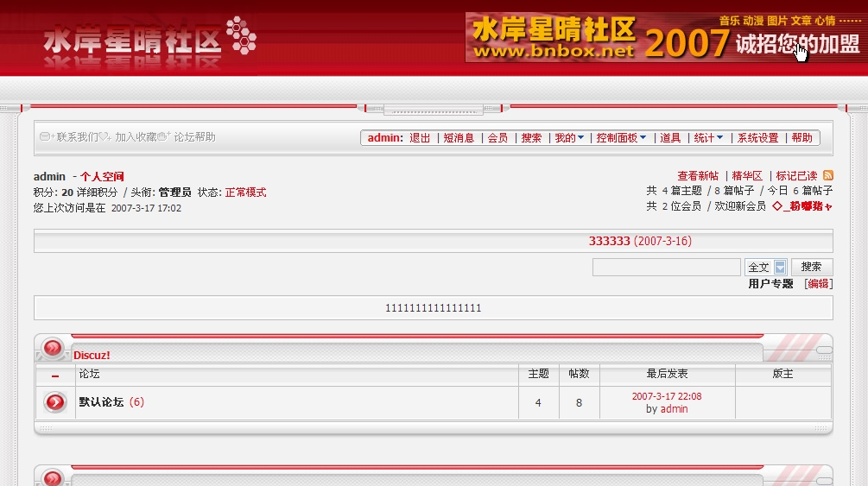
Task: Click the 最后发表 column header
Action: [667, 374]
